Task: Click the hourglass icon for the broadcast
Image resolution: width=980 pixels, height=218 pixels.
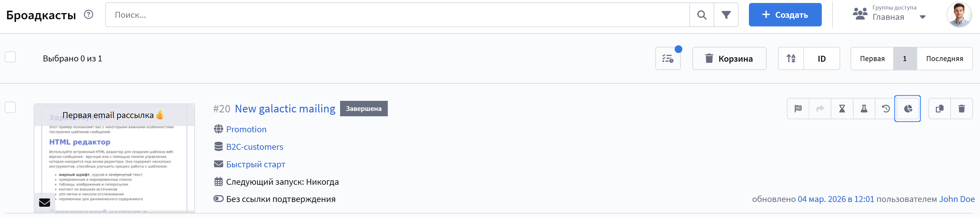Action: click(842, 109)
